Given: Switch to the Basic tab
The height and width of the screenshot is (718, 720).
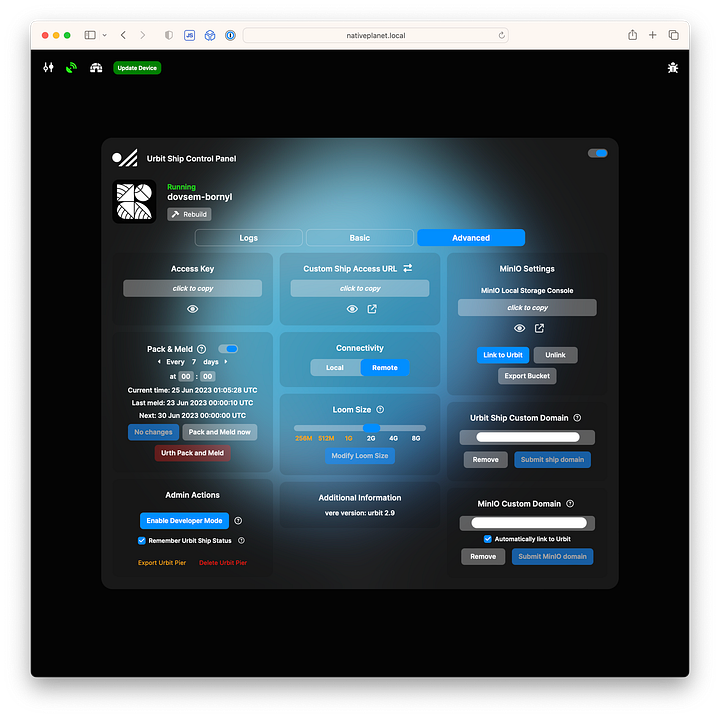Looking at the screenshot, I should coord(360,238).
